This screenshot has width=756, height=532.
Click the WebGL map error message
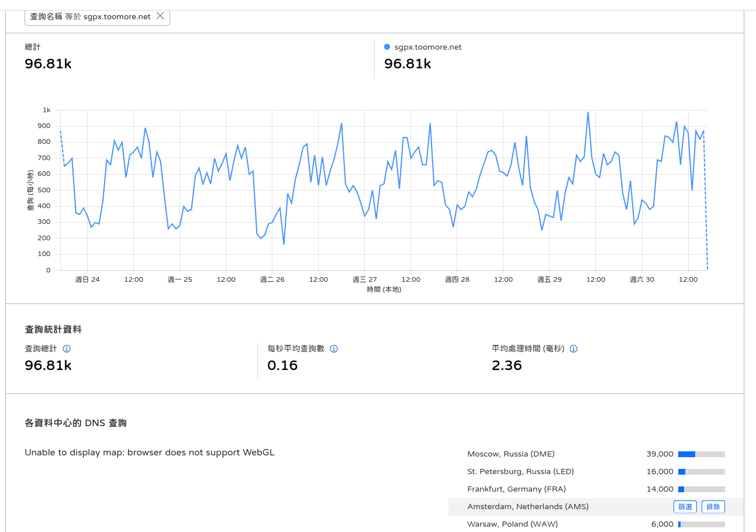(x=150, y=452)
